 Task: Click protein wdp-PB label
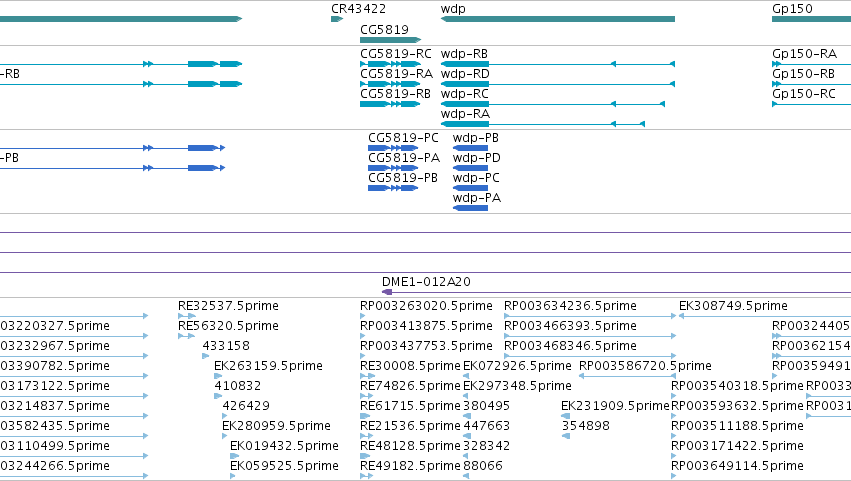[475, 138]
